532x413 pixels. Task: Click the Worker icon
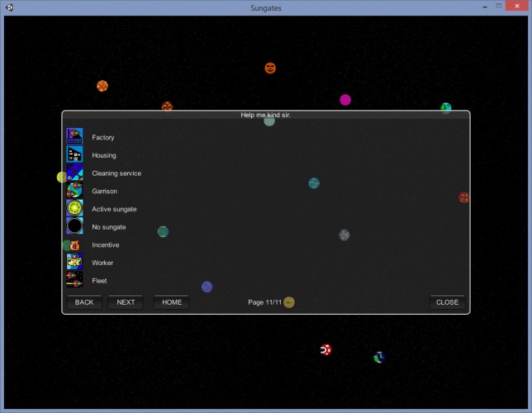click(x=74, y=262)
